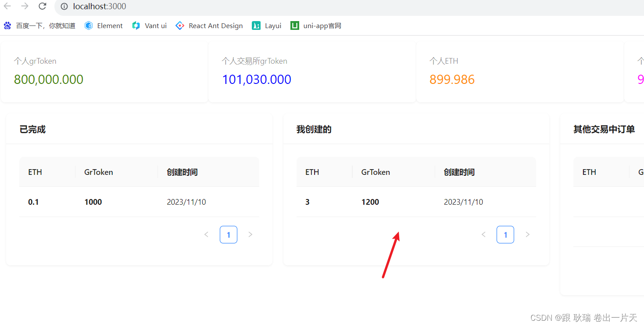Click previous page arrow in 我创建的 pagination

click(x=483, y=235)
